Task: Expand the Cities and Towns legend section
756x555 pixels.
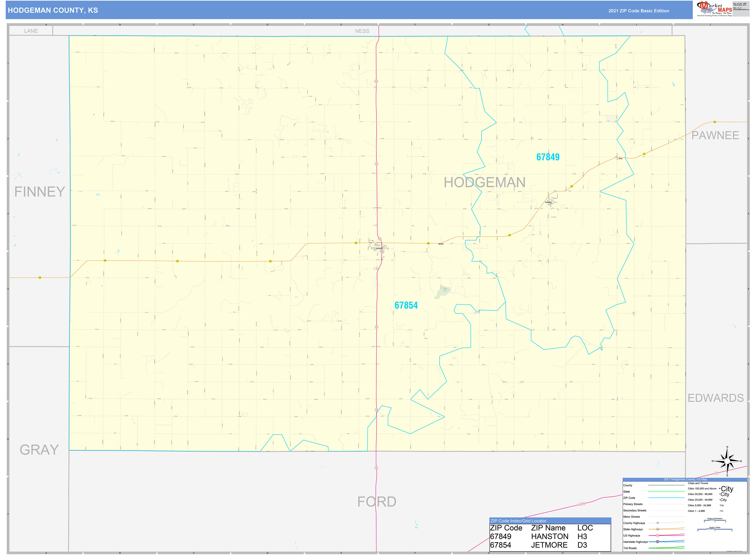Action: 698,483
